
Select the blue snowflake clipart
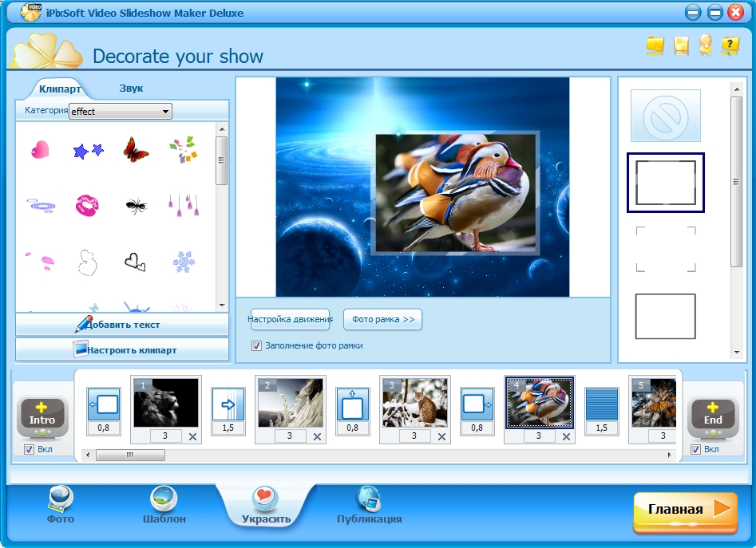click(x=183, y=261)
